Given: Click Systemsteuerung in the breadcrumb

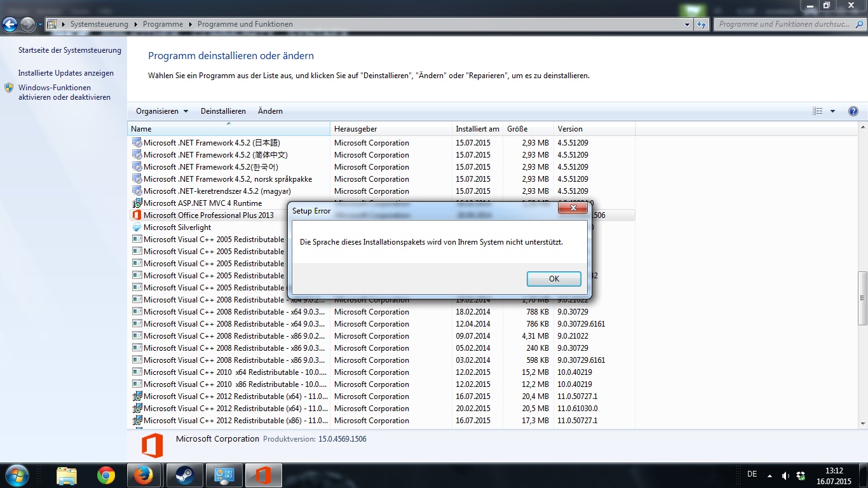Looking at the screenshot, I should (x=99, y=24).
